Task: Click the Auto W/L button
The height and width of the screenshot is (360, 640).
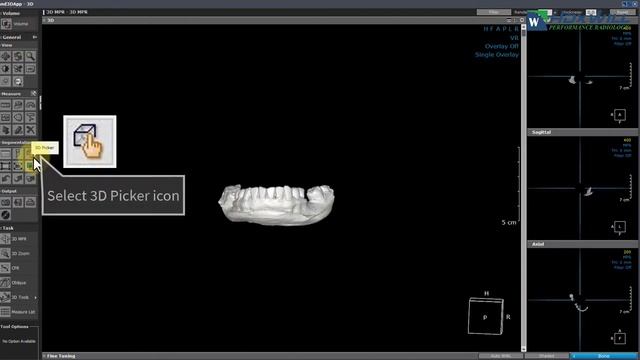Action: 500,356
